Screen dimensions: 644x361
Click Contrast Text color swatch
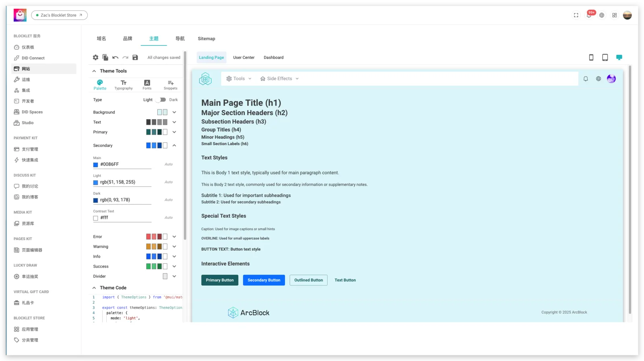[x=95, y=218]
